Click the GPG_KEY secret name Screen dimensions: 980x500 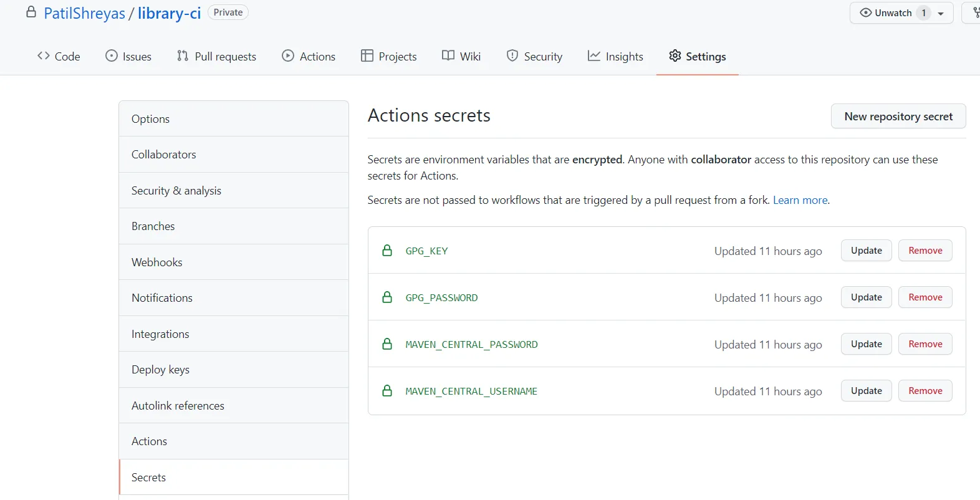click(x=426, y=251)
